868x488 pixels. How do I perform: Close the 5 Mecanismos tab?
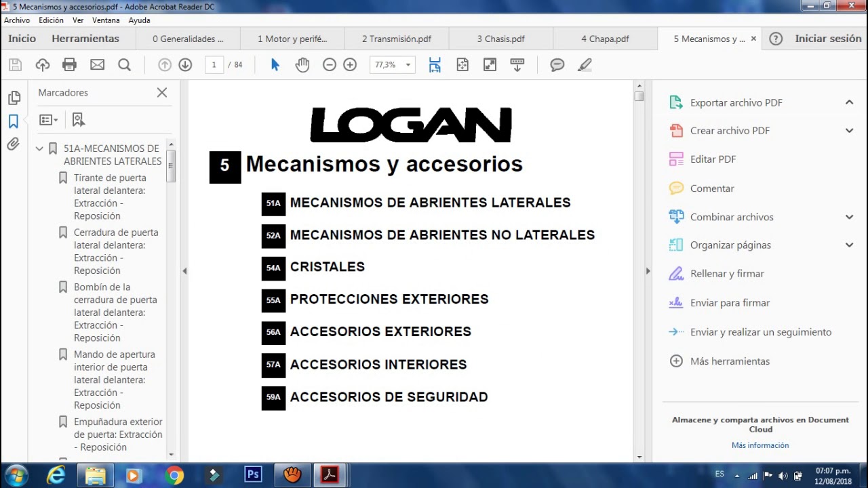(x=753, y=39)
